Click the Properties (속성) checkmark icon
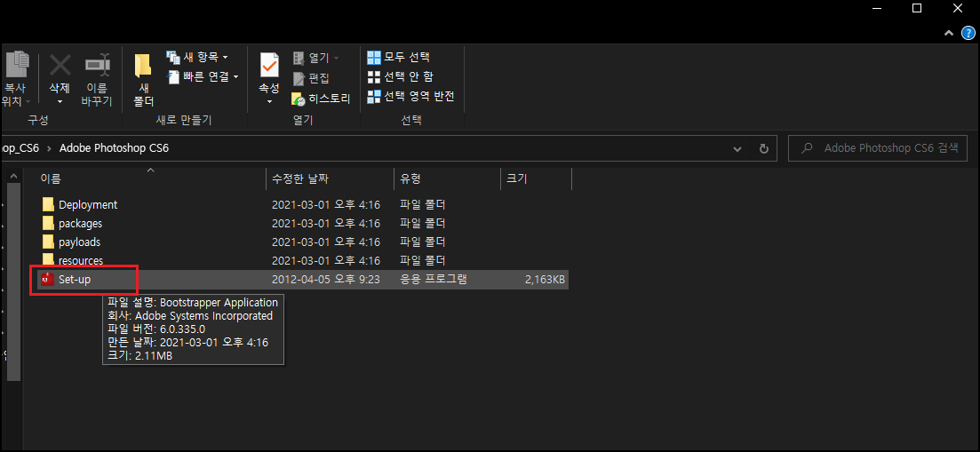The image size is (980, 452). click(x=269, y=65)
